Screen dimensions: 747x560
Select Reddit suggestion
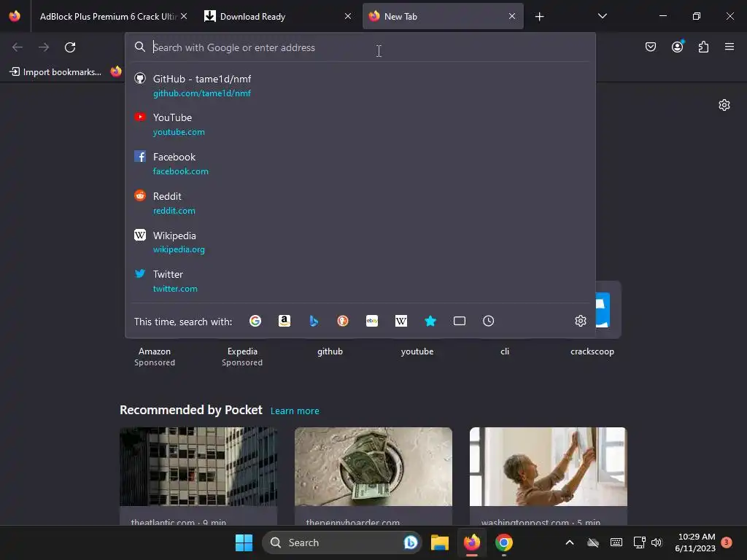(360, 203)
